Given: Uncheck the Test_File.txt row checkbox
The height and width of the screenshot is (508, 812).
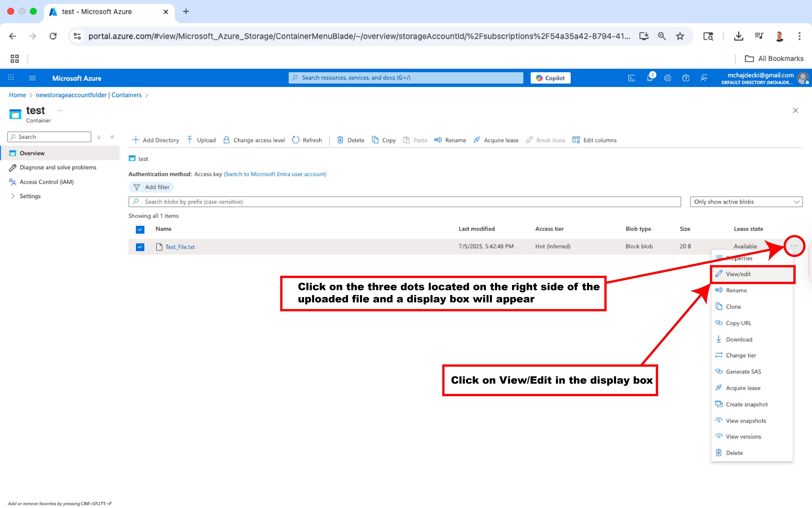Looking at the screenshot, I should pos(140,247).
